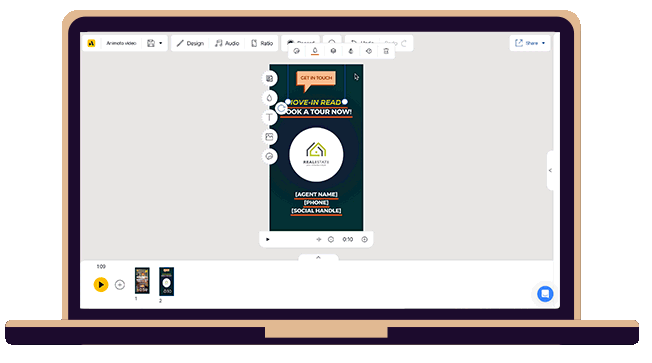Select block 2 thumbnail in timeline
652x363 pixels.
(166, 282)
